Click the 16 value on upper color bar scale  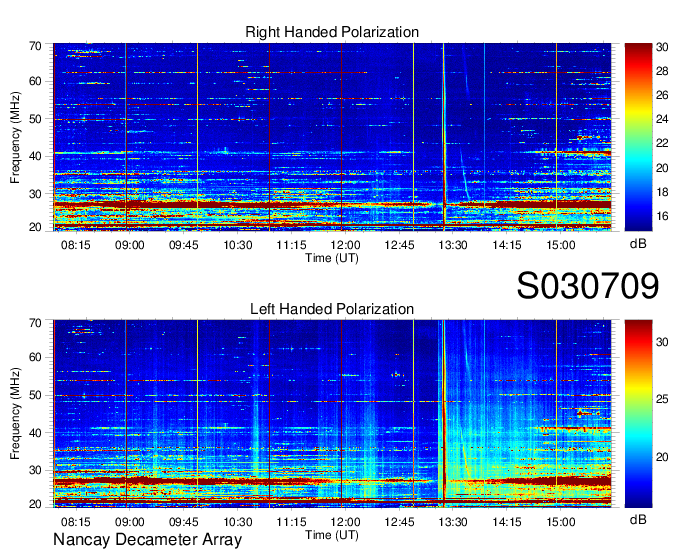pos(662,216)
